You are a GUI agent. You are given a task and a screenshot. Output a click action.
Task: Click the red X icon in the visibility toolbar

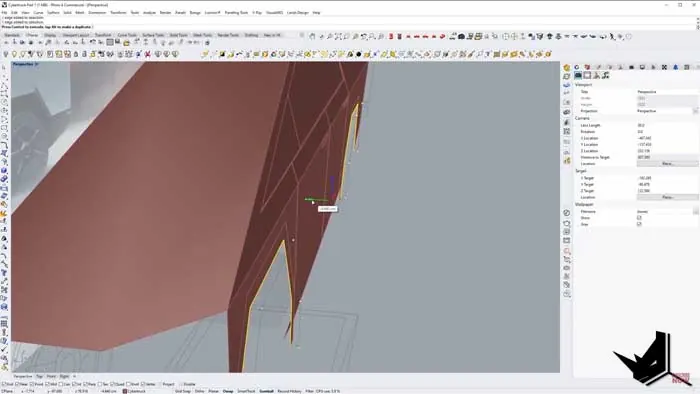click(148, 54)
